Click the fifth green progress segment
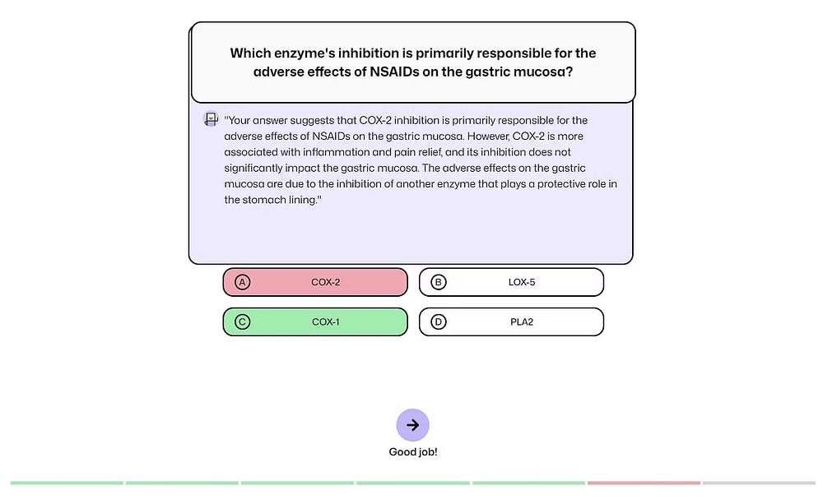This screenshot has height=504, width=823. coord(528,483)
